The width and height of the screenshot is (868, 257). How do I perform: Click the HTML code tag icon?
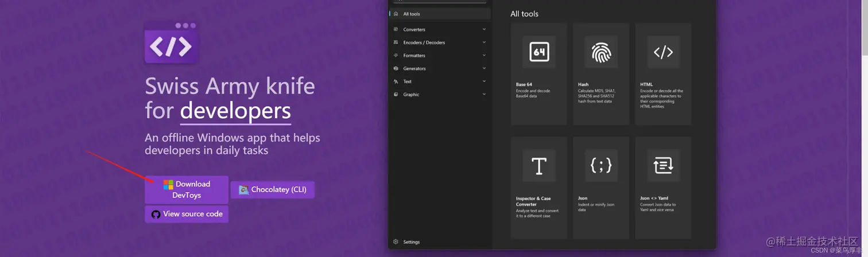[x=663, y=52]
